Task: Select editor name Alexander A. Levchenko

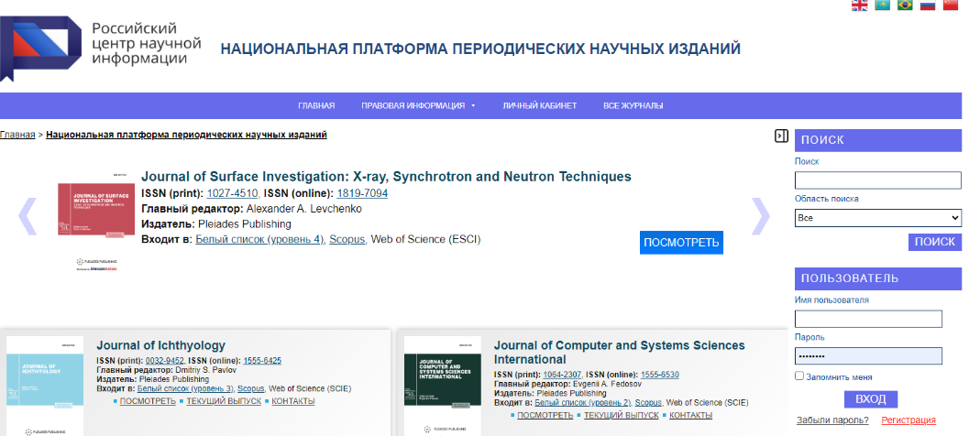Action: pos(304,209)
